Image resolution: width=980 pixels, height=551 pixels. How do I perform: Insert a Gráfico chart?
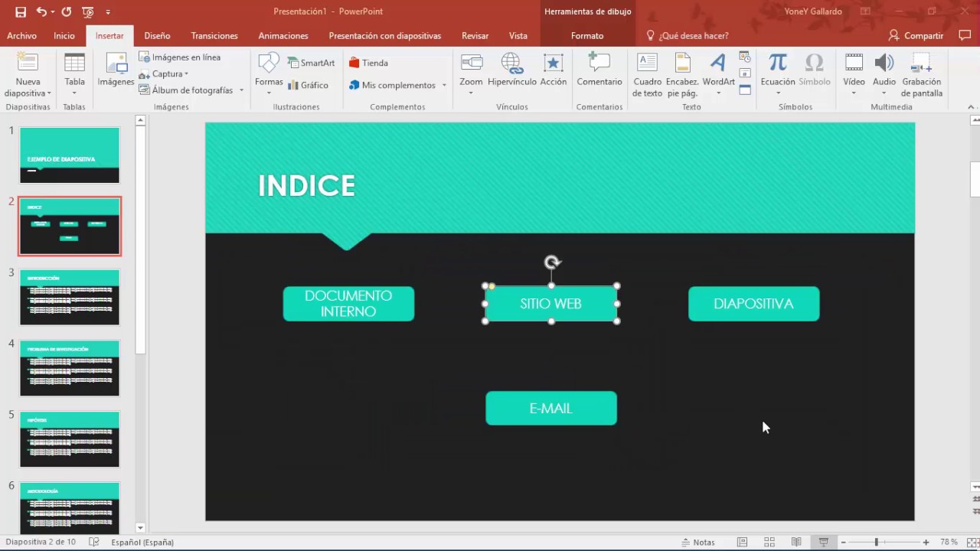(x=308, y=85)
